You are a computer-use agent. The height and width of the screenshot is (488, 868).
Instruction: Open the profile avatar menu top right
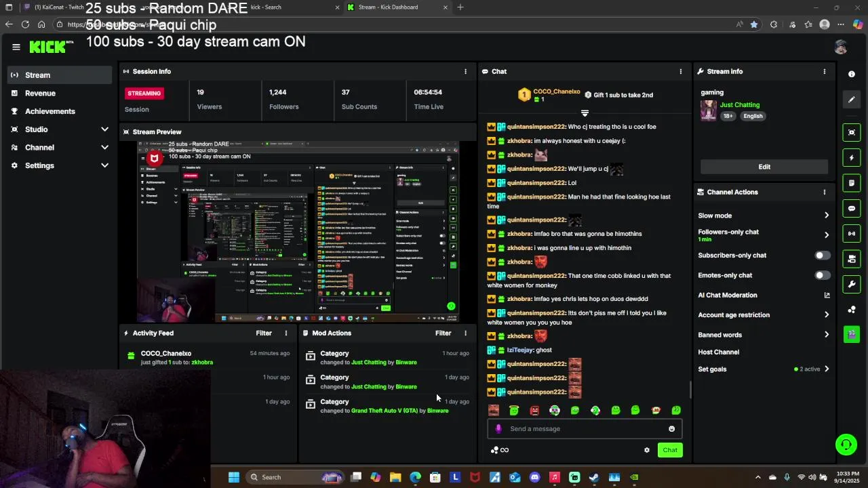[841, 47]
